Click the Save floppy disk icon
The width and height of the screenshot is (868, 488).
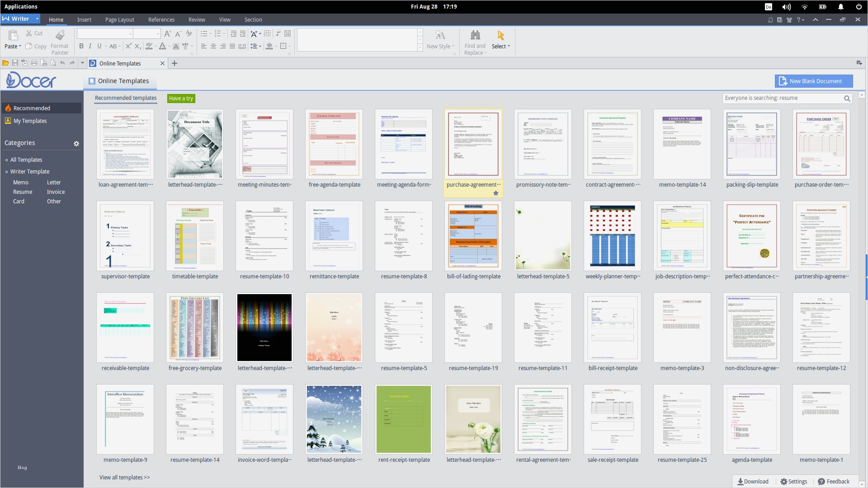point(15,63)
